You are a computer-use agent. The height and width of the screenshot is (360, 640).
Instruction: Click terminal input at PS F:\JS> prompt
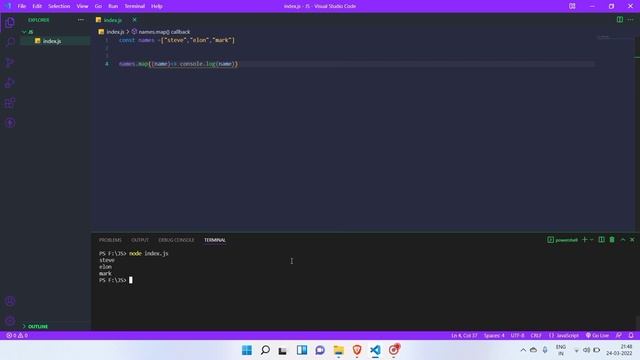(x=131, y=280)
